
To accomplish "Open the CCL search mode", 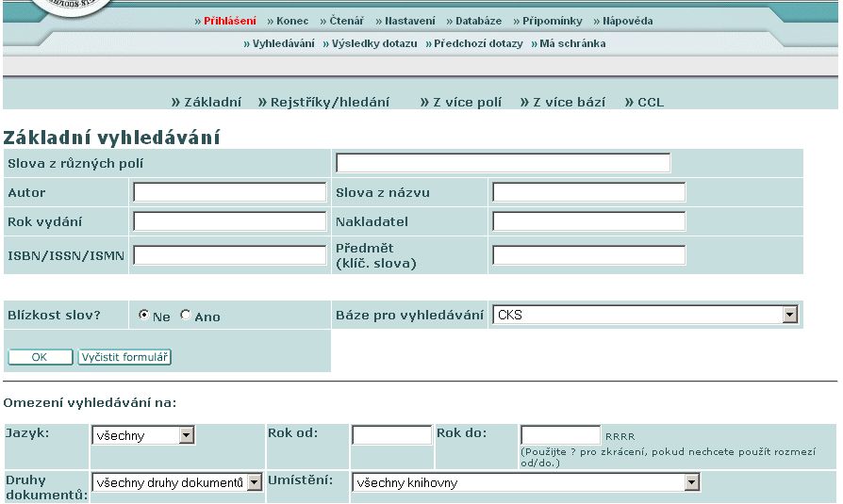I will coord(650,102).
